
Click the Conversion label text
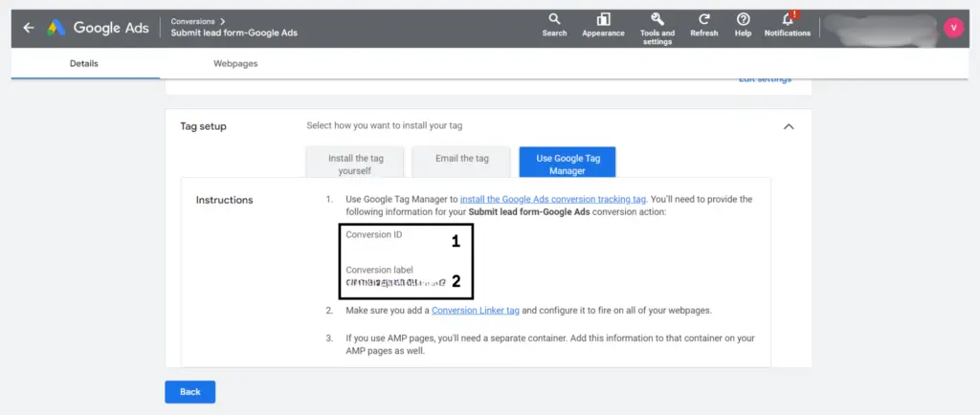pyautogui.click(x=379, y=271)
